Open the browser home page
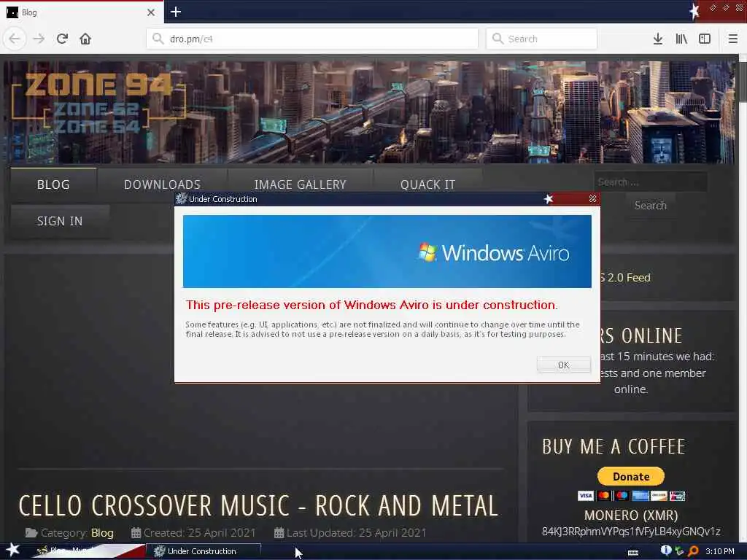The height and width of the screenshot is (560, 747). pyautogui.click(x=85, y=39)
